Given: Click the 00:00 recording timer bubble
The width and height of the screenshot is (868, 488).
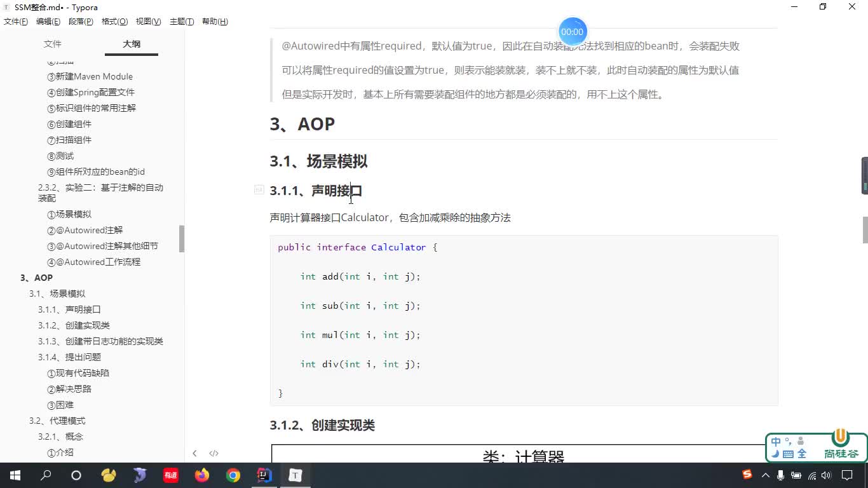Looking at the screenshot, I should coord(572,31).
